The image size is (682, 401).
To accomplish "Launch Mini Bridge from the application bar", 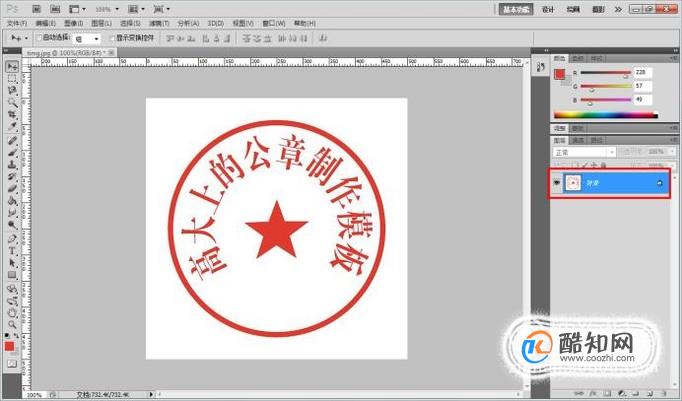I will pos(55,9).
